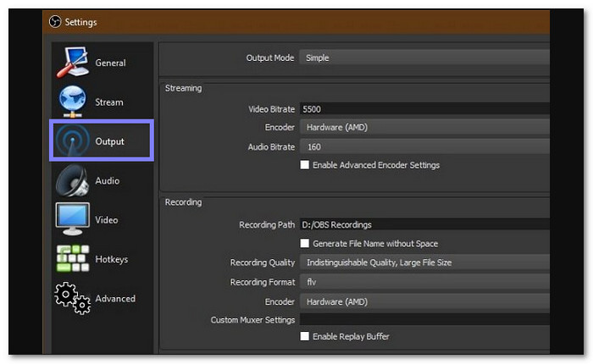Open the Recording Encoder dropdown

tap(424, 301)
